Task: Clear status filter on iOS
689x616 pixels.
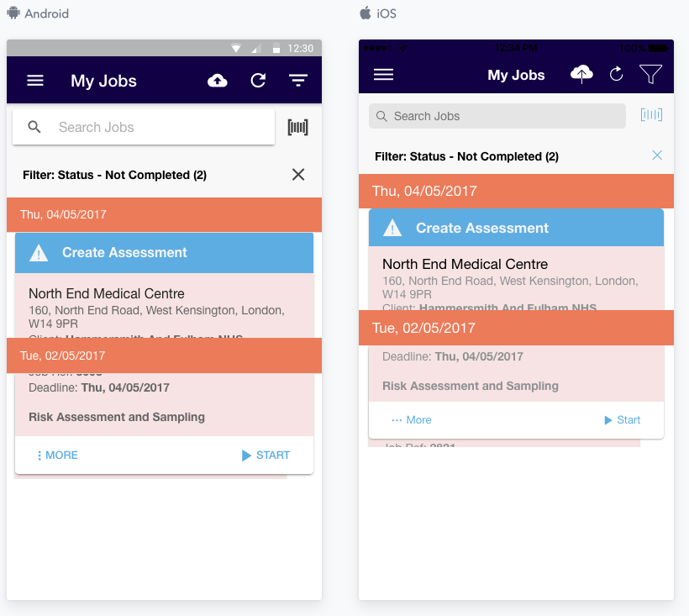Action: (657, 155)
